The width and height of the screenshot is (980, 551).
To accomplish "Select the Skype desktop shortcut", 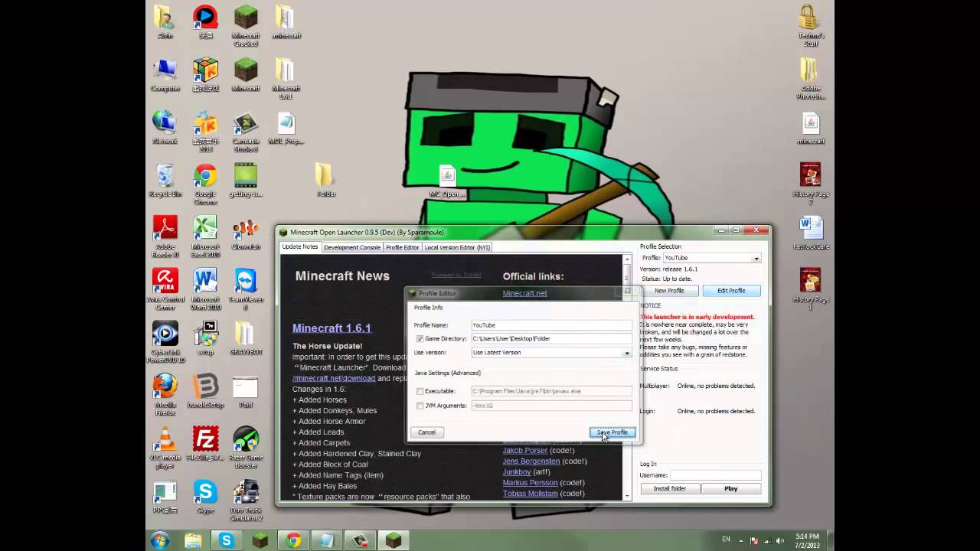I will coord(205,497).
